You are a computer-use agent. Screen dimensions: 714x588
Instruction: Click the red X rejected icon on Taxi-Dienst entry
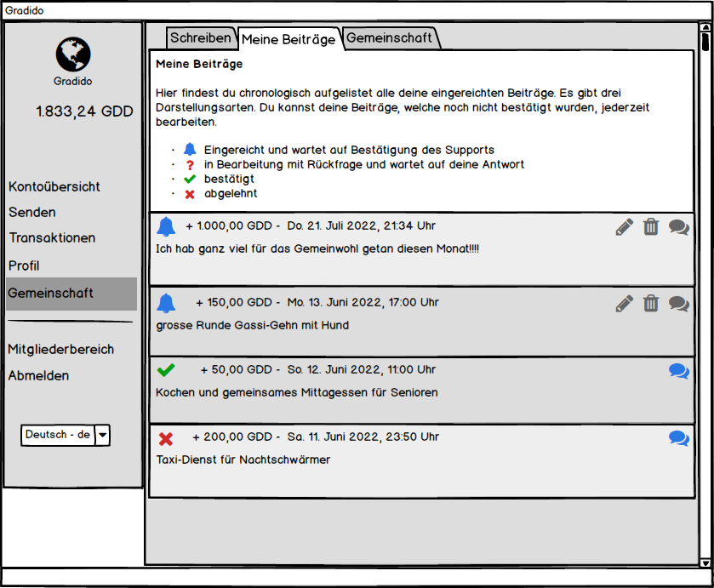166,439
